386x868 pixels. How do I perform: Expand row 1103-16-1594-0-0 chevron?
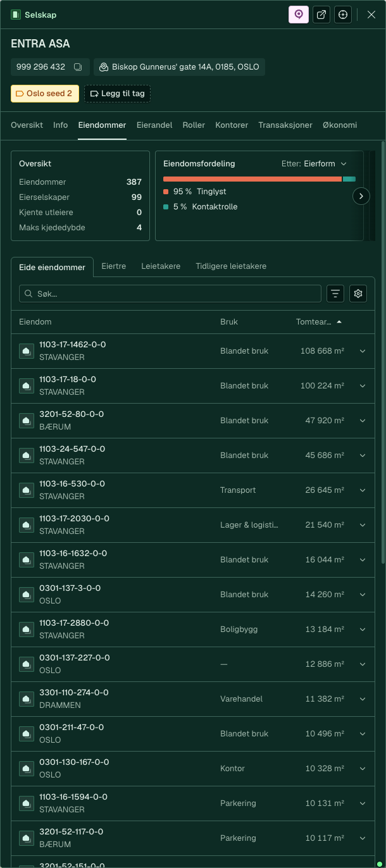coord(363,803)
